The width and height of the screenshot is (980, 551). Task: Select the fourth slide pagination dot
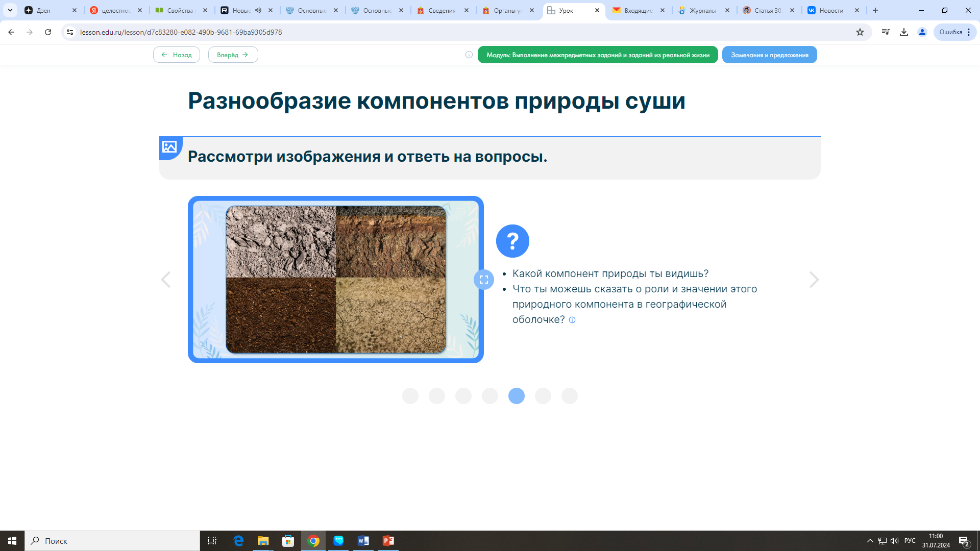click(490, 396)
